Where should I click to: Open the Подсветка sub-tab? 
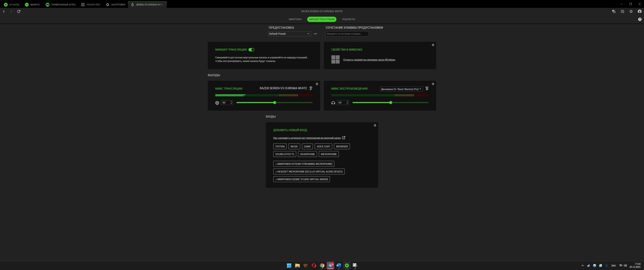(x=348, y=19)
